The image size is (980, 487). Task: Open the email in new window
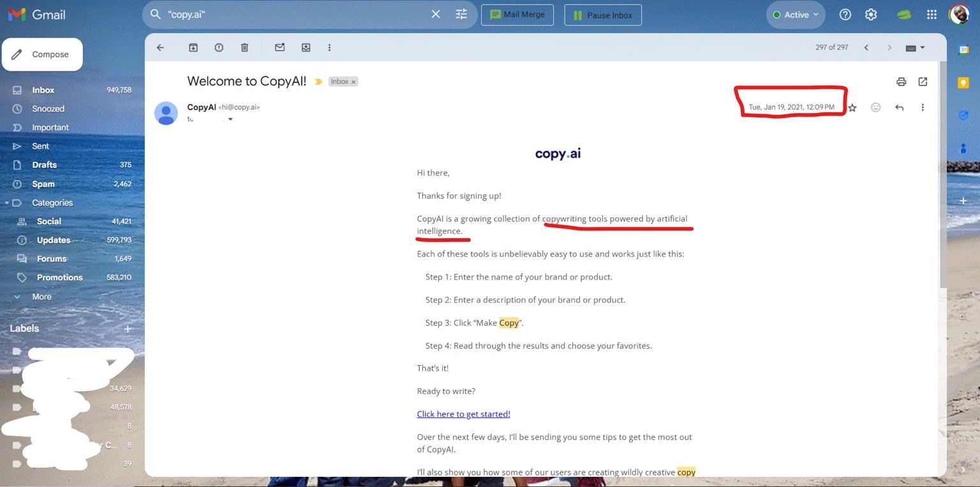[x=923, y=82]
